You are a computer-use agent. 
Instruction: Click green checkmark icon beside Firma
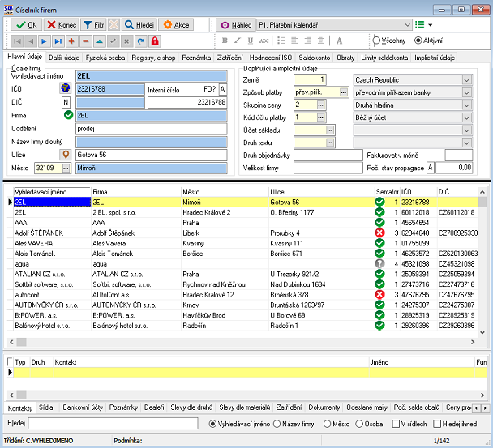tap(67, 115)
